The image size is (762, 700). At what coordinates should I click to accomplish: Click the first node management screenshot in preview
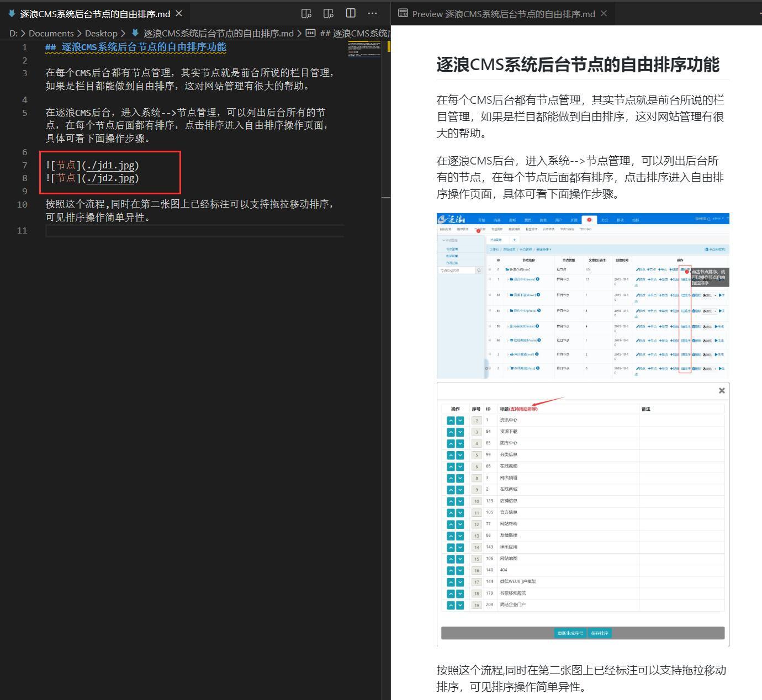click(x=583, y=295)
